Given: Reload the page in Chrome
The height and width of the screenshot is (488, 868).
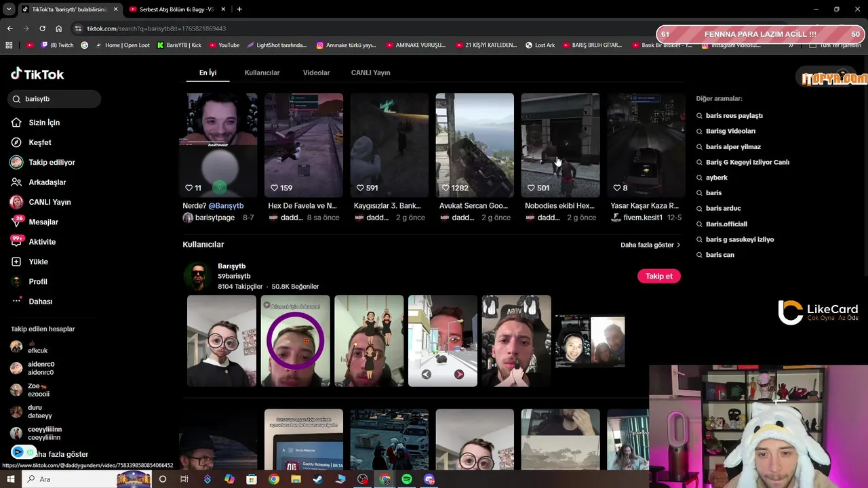Looking at the screenshot, I should 42,28.
